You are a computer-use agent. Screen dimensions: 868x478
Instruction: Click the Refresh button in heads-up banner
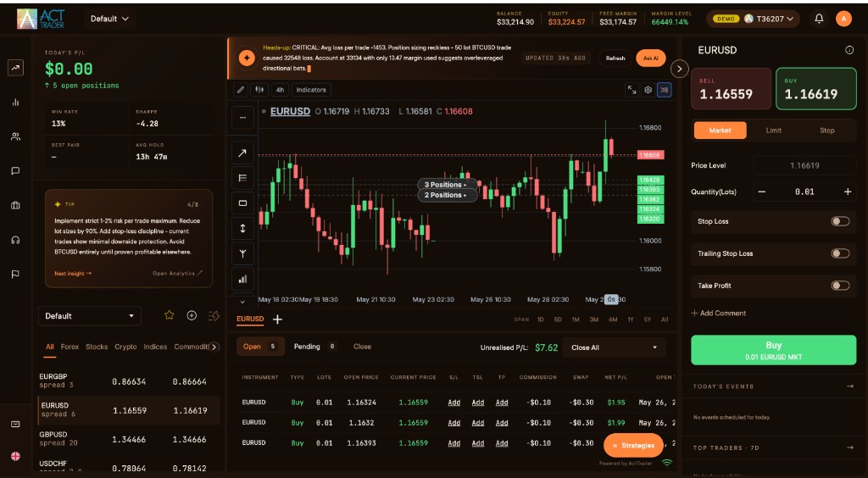point(615,58)
